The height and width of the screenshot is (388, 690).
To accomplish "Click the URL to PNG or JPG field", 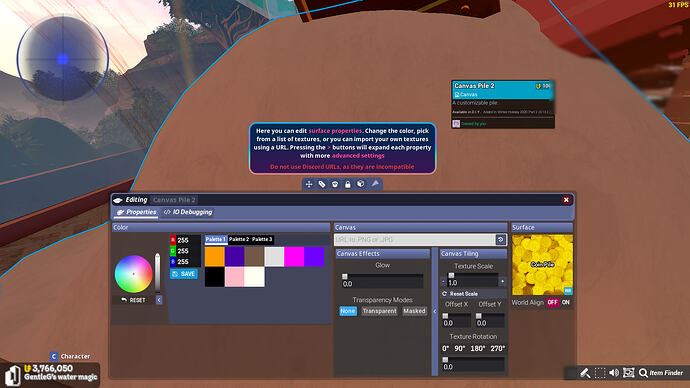I will [x=415, y=239].
